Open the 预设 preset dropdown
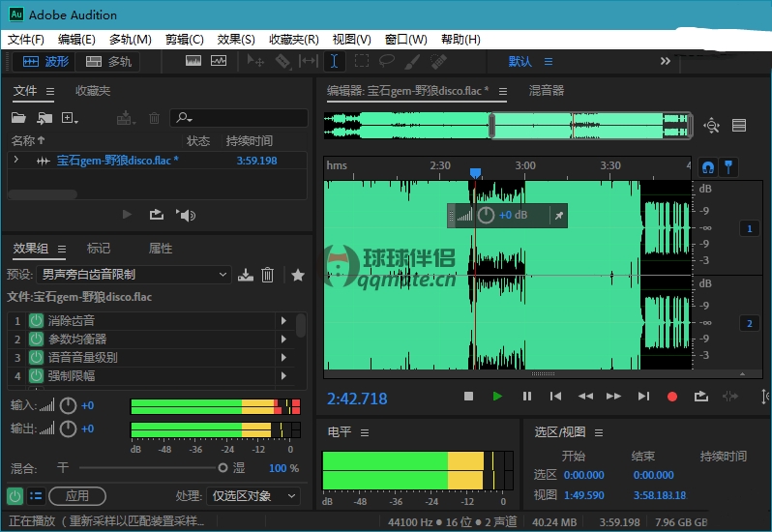The image size is (772, 532). (134, 275)
